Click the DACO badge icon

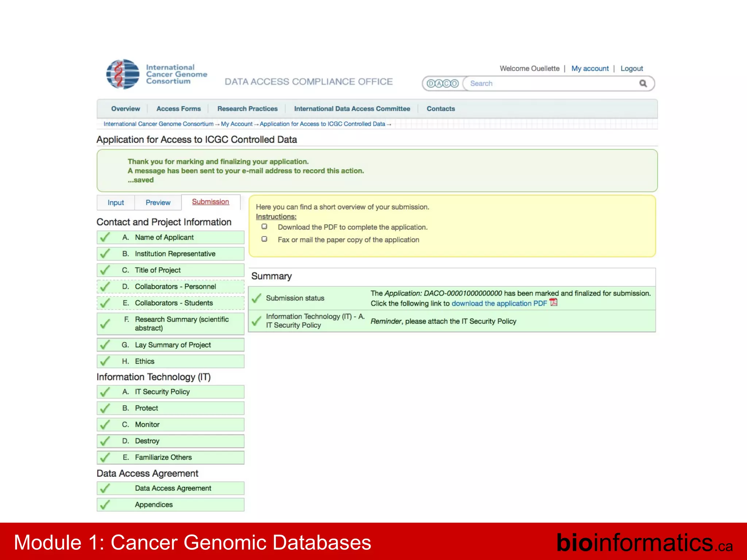tap(442, 83)
